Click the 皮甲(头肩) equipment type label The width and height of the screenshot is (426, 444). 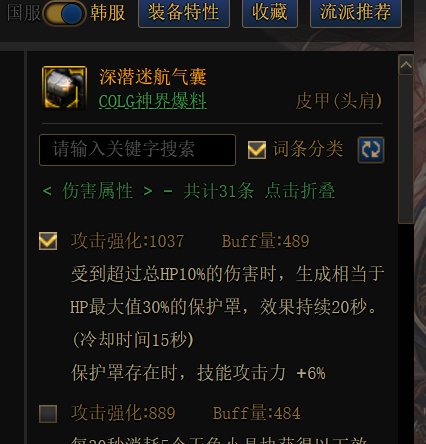pyautogui.click(x=339, y=101)
